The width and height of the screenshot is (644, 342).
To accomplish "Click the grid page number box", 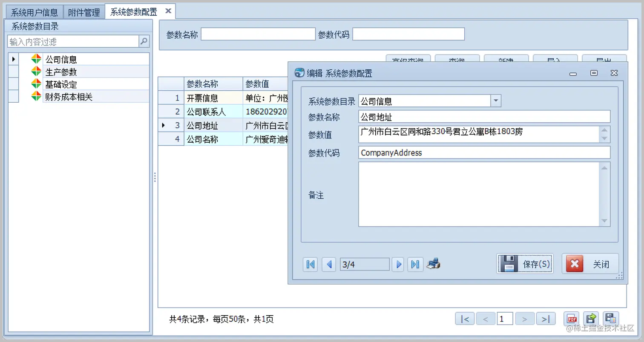I will (x=505, y=319).
